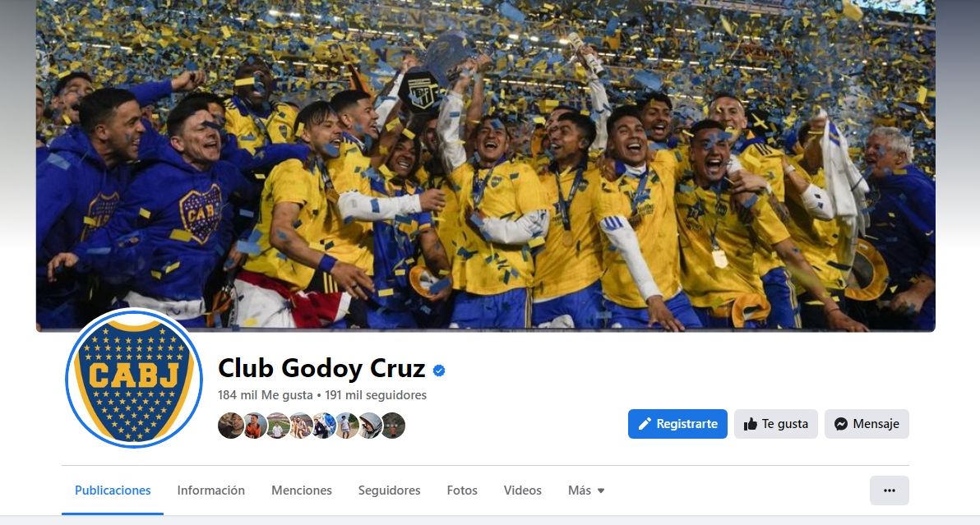
Task: Open the three-dots options button
Action: [890, 490]
